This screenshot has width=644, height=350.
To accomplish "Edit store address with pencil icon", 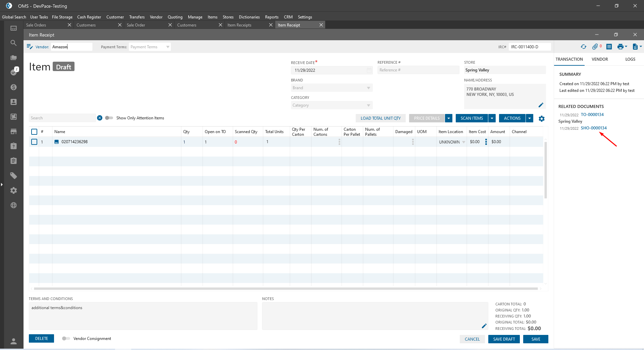I will pyautogui.click(x=541, y=105).
